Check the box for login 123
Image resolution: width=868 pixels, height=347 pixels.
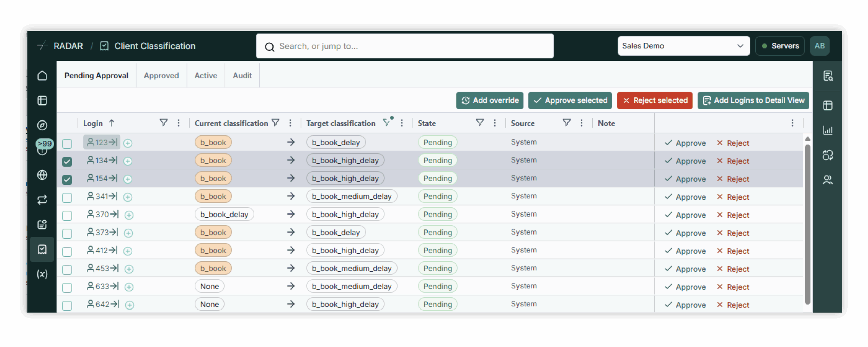pos(67,143)
